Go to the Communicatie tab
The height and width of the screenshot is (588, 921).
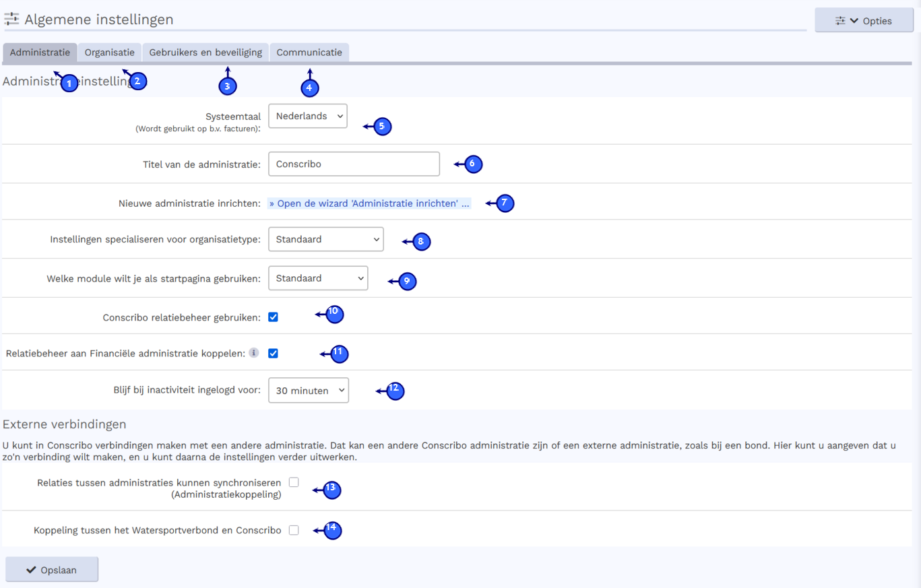[x=309, y=53]
